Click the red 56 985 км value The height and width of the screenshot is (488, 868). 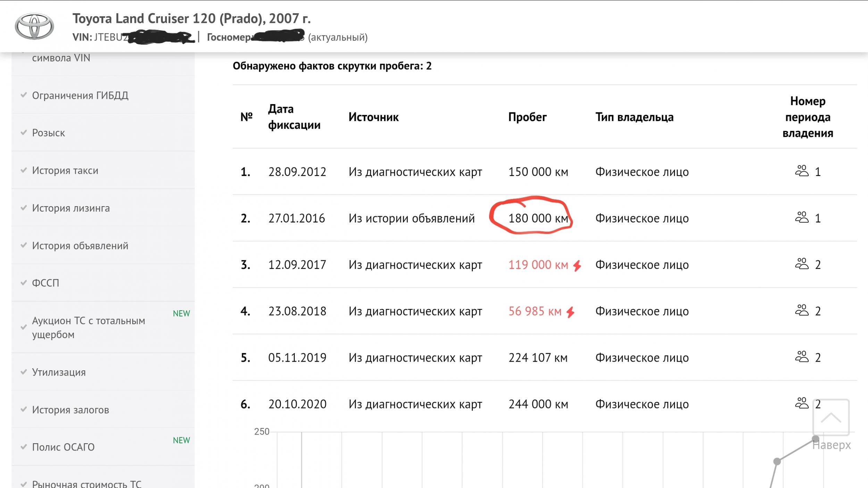(535, 311)
